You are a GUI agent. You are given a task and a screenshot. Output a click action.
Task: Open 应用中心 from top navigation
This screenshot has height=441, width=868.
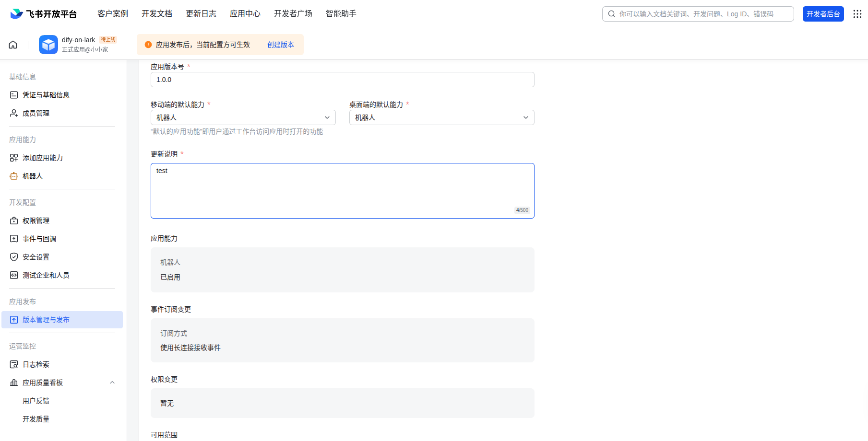tap(245, 14)
